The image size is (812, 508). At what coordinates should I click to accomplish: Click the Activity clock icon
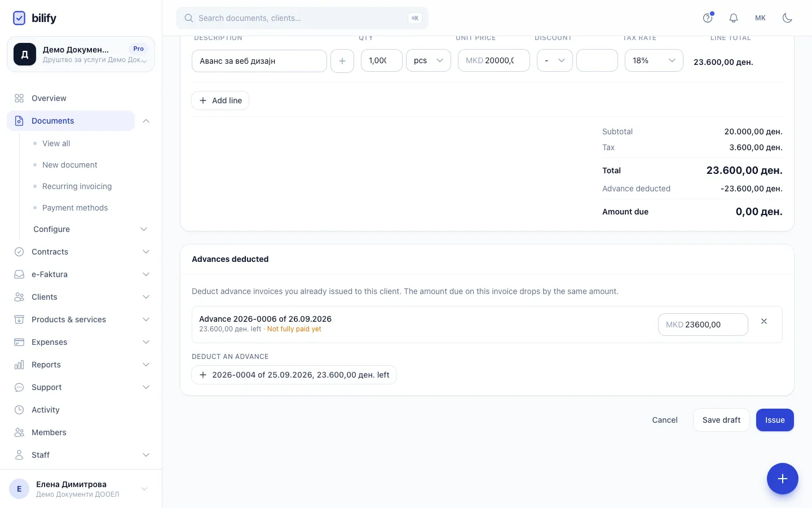(19, 410)
